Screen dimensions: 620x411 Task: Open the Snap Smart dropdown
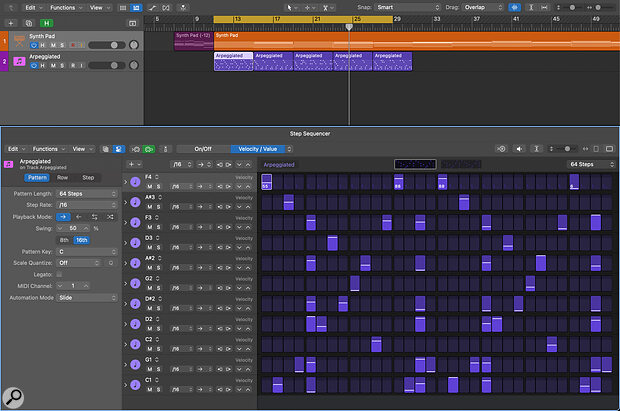pos(408,8)
